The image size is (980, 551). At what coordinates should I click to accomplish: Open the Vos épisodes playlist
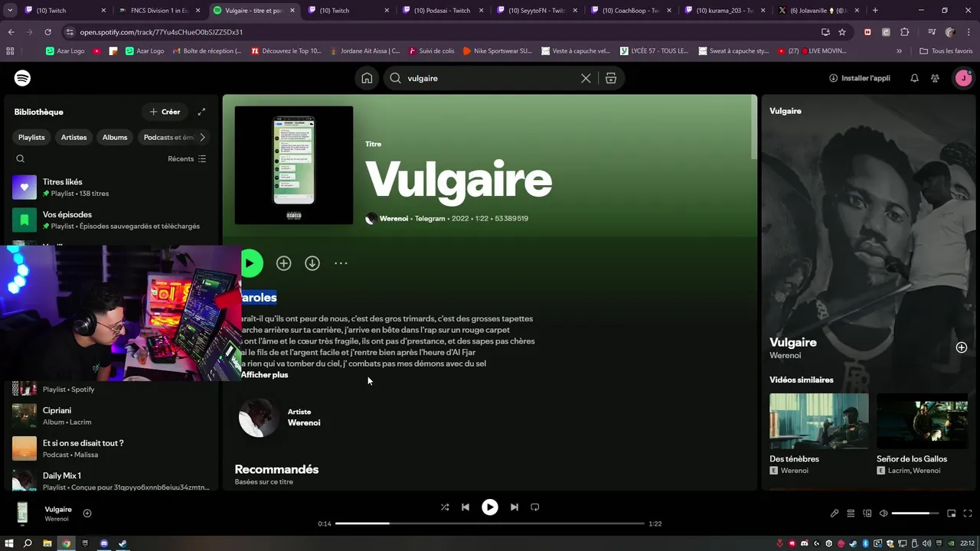pos(111,220)
